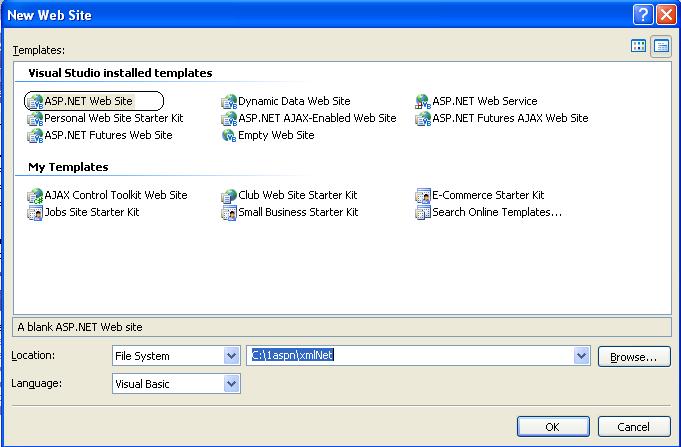The height and width of the screenshot is (447, 681).
Task: Select the Empty Web Site icon
Action: [x=229, y=135]
